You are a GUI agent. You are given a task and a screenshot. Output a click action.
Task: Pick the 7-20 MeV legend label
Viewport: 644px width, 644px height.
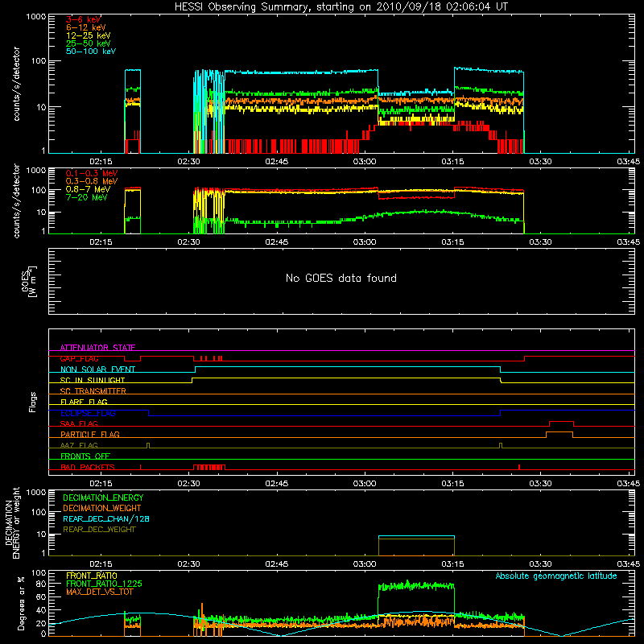(x=86, y=197)
